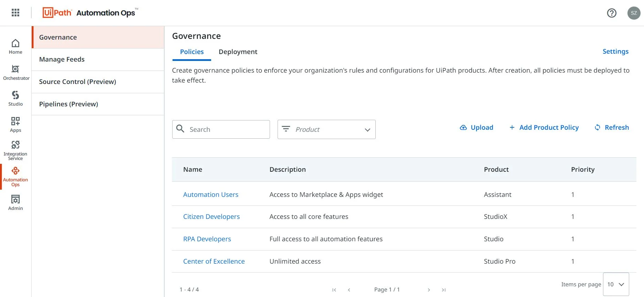
Task: Open the app launcher grid icon
Action: (15, 13)
